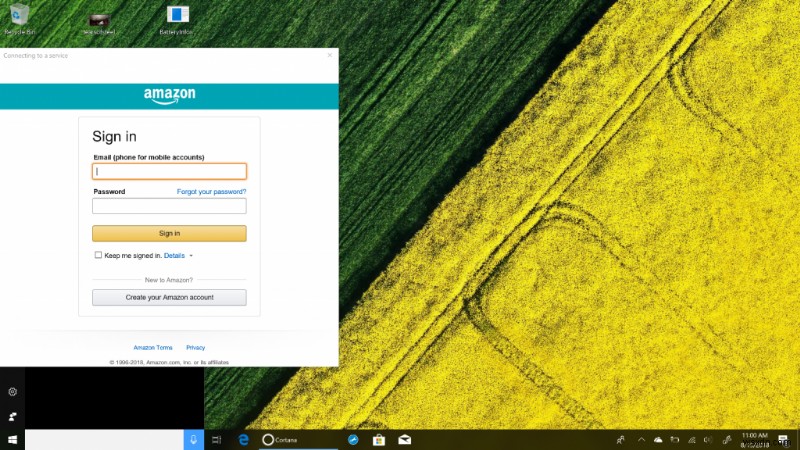Image resolution: width=800 pixels, height=450 pixels.
Task: Close the Connecting to a service dialog
Action: [330, 55]
